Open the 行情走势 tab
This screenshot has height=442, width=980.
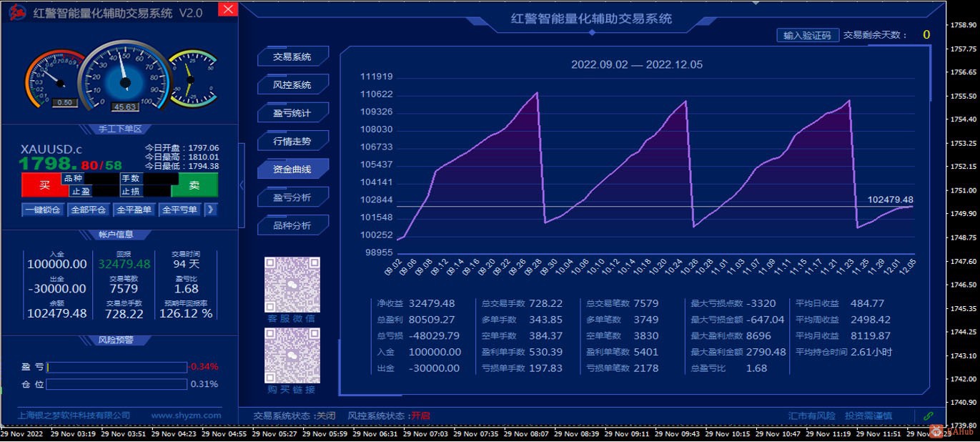[292, 141]
